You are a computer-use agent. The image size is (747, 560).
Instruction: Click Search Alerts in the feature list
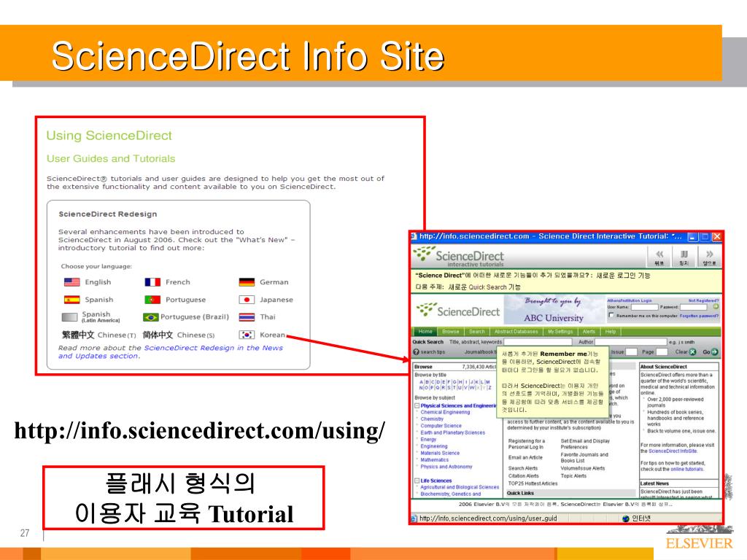click(x=522, y=469)
